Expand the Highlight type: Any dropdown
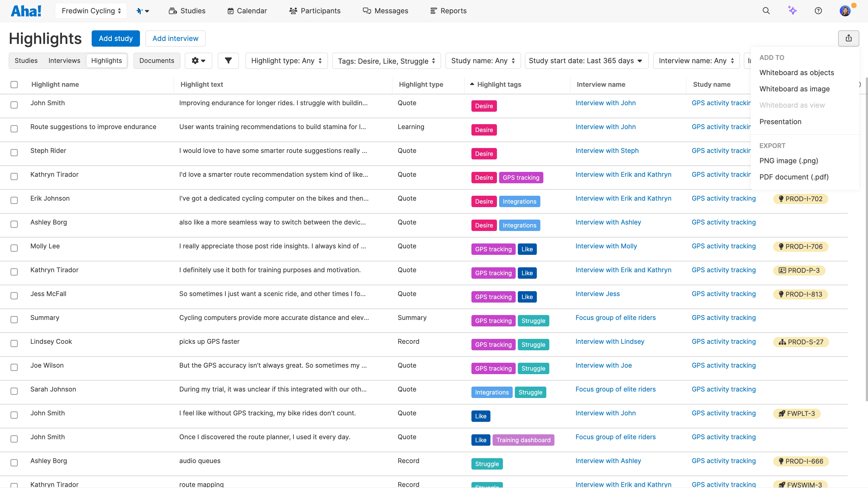 pyautogui.click(x=286, y=61)
